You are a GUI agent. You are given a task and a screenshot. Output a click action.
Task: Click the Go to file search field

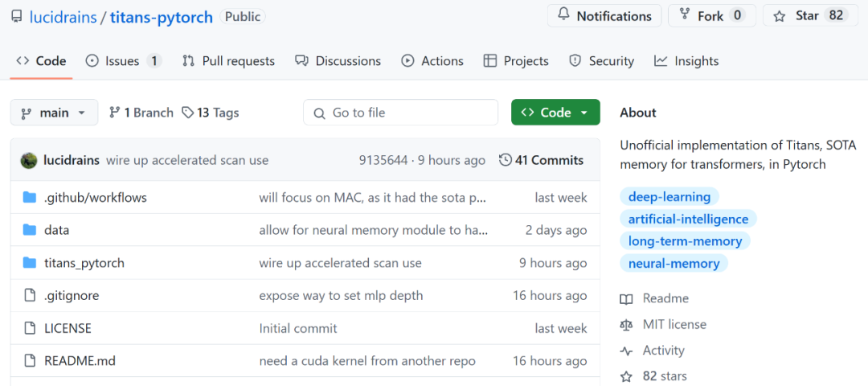tap(400, 113)
